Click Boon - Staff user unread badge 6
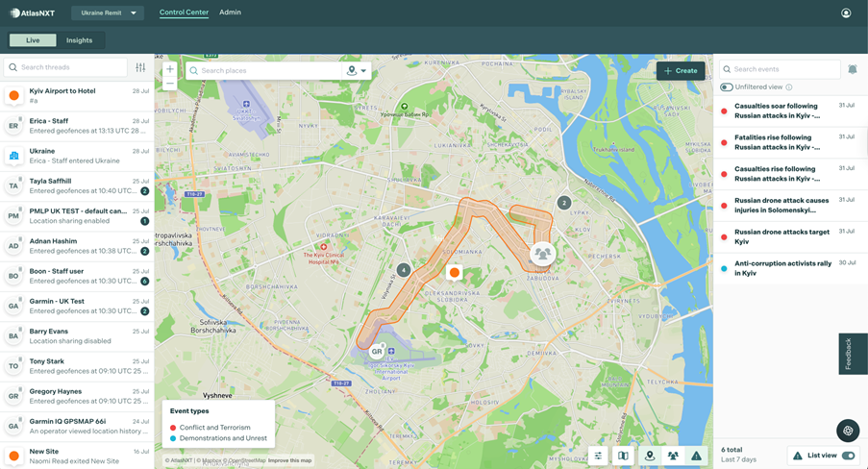 (144, 282)
